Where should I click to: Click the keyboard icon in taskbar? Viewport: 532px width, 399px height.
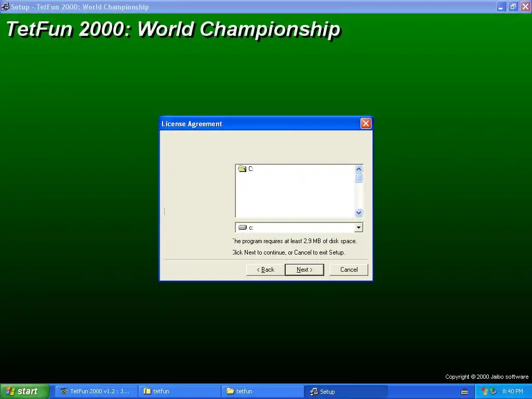(x=464, y=392)
